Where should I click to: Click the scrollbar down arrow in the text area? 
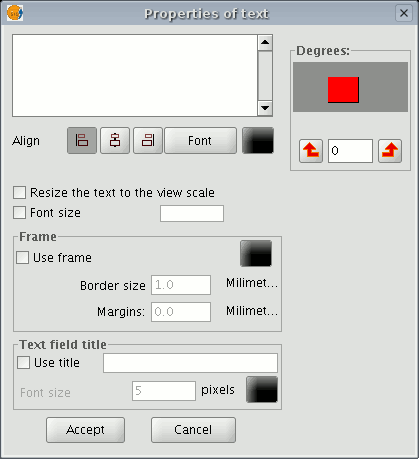point(265,108)
